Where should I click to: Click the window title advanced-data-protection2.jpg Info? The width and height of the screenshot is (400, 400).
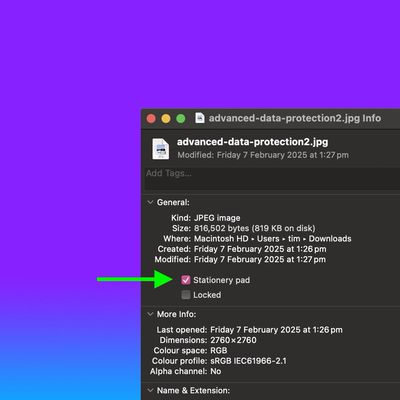pyautogui.click(x=295, y=118)
